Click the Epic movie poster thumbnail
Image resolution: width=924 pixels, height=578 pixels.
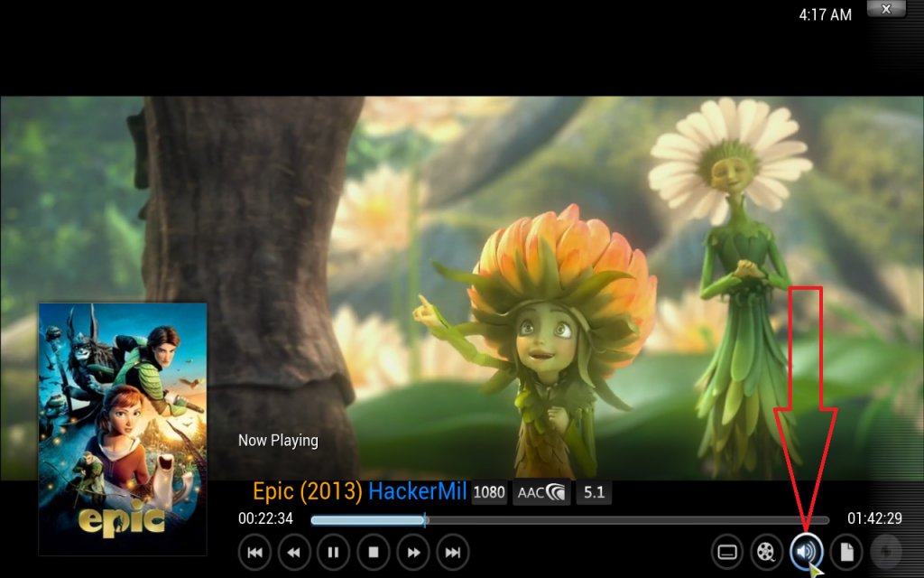coord(123,429)
